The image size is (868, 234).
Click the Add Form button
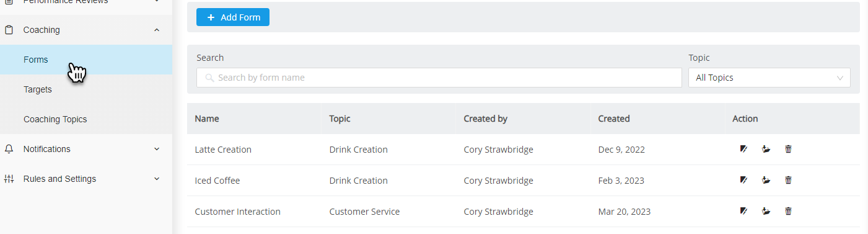pos(233,17)
